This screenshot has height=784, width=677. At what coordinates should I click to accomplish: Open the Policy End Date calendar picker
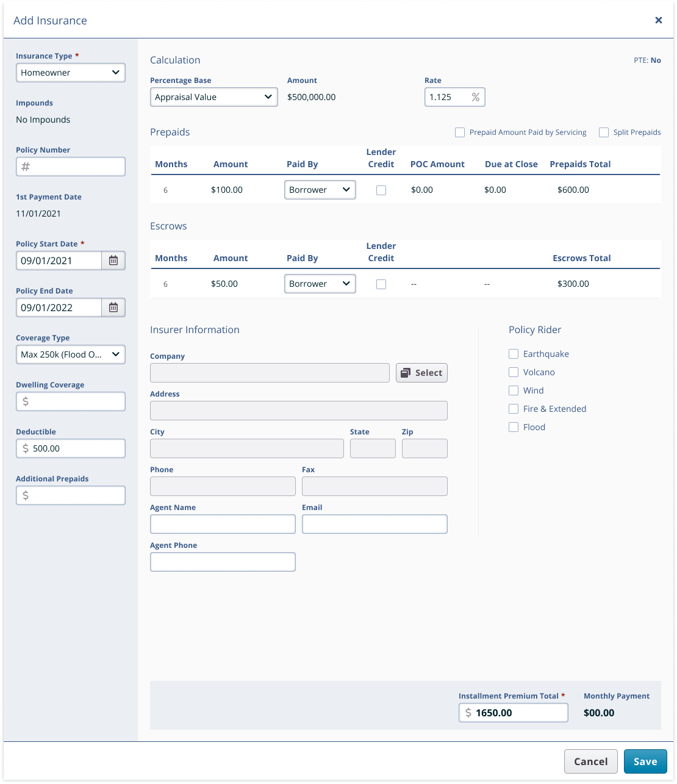113,307
